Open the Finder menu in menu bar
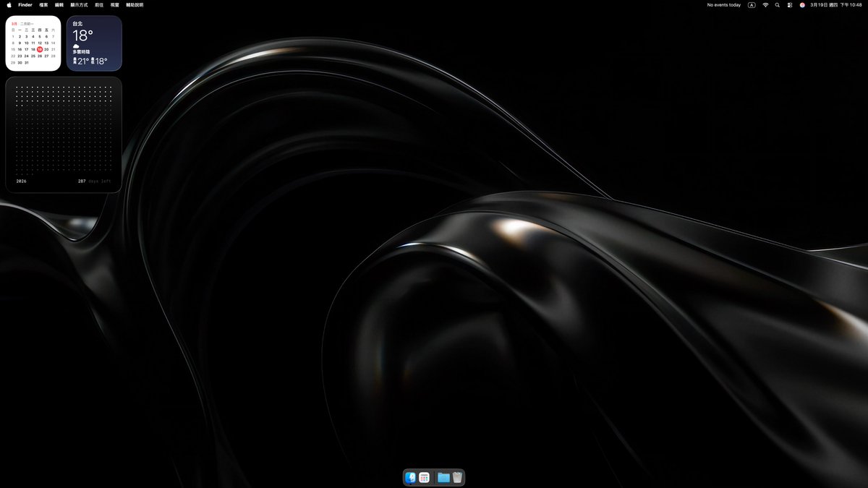Screen dimensions: 868x488 [25, 4]
